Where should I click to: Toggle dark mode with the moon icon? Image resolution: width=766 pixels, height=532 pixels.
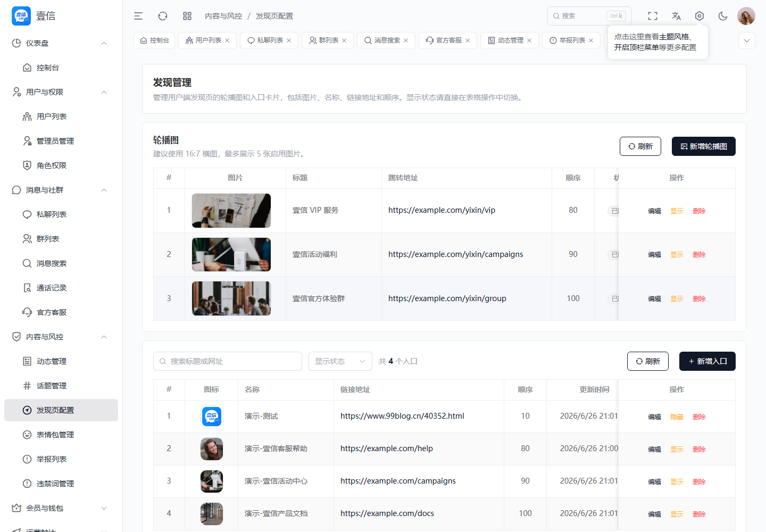click(723, 16)
